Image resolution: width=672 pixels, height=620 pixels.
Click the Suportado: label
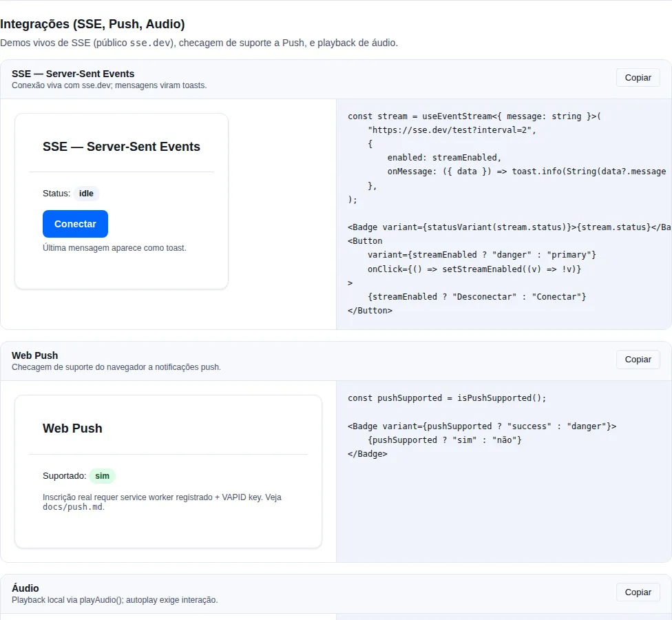point(64,476)
